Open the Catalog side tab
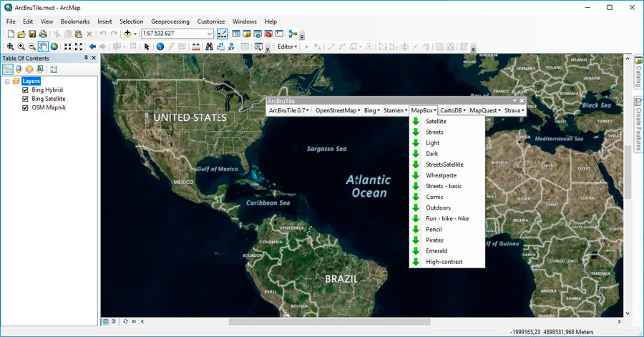The image size is (644, 337). tap(638, 72)
